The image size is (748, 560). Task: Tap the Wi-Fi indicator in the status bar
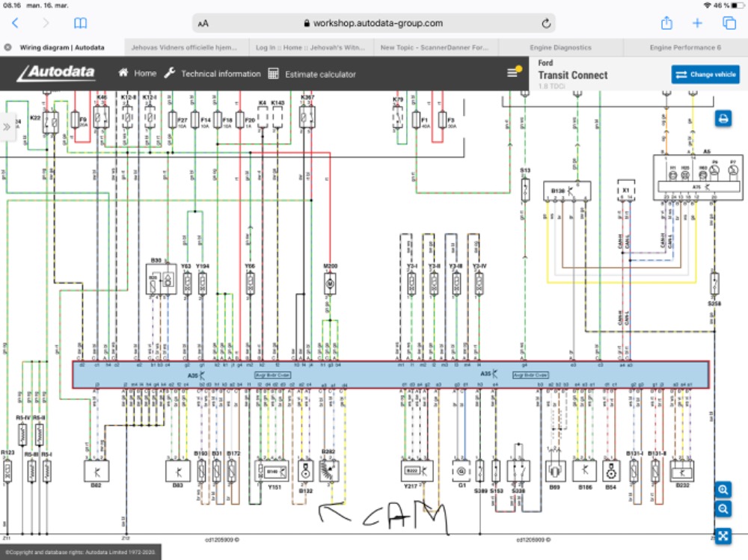click(x=707, y=5)
